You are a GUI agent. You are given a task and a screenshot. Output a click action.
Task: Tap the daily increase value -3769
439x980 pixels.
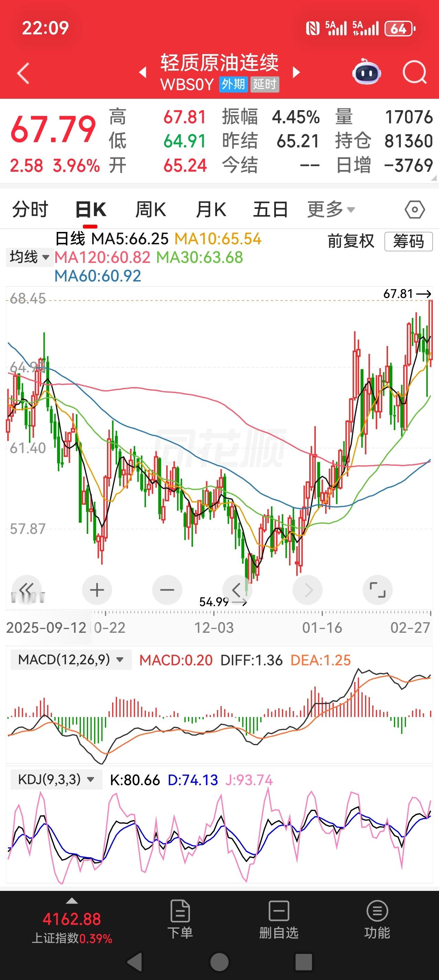pos(409,166)
